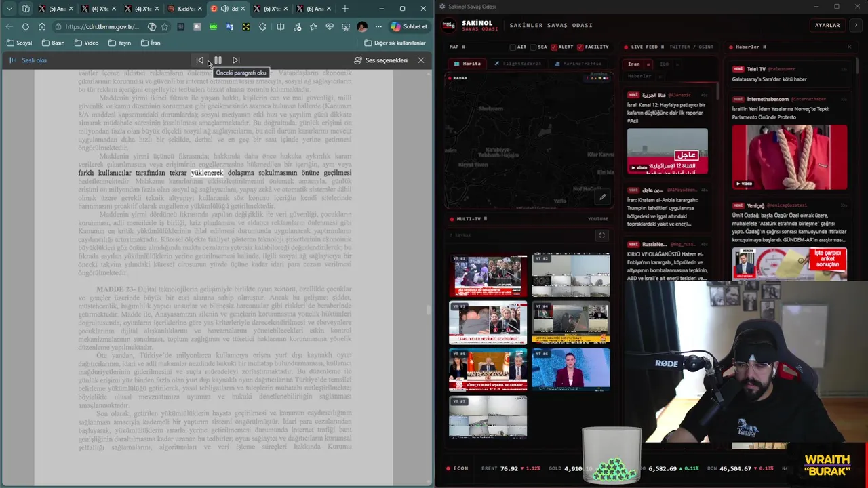Skip to next paragraph in Read Aloud
This screenshot has width=868, height=488.
pos(236,60)
